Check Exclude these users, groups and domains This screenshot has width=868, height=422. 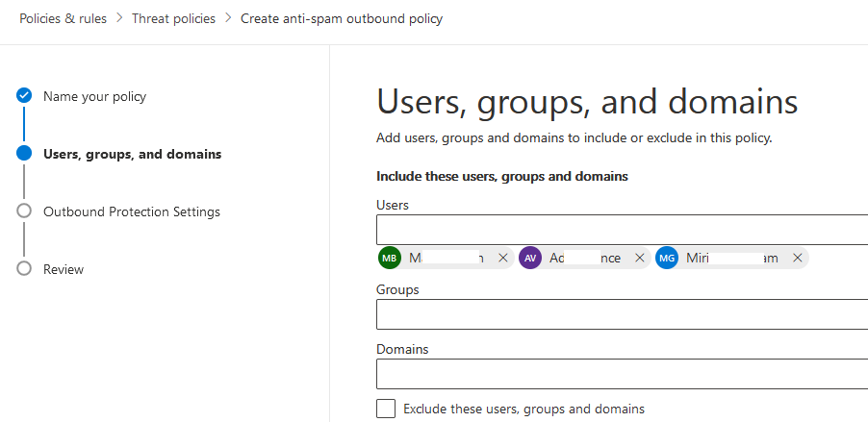point(386,409)
